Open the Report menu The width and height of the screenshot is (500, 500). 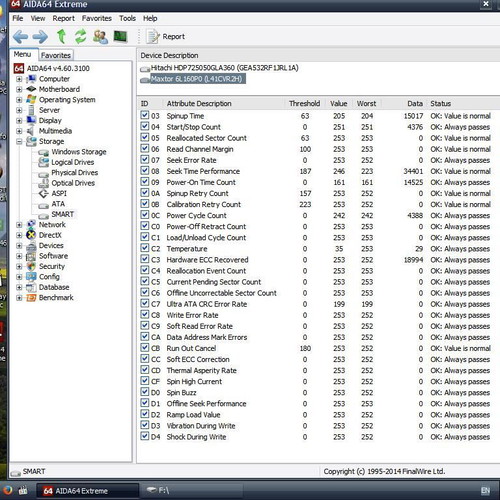[63, 18]
